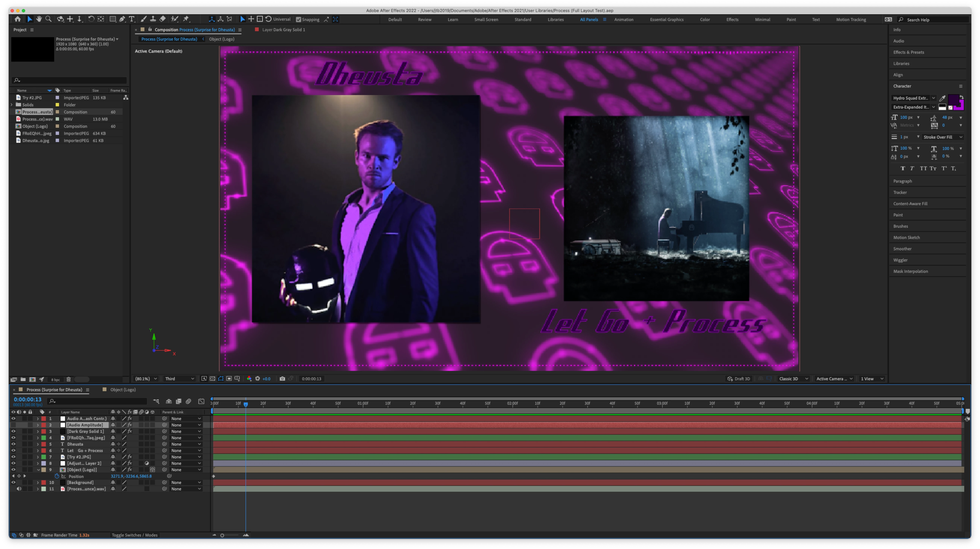Viewport: 980px width, 549px height.
Task: Take a snapshot with camera icon
Action: pos(282,379)
